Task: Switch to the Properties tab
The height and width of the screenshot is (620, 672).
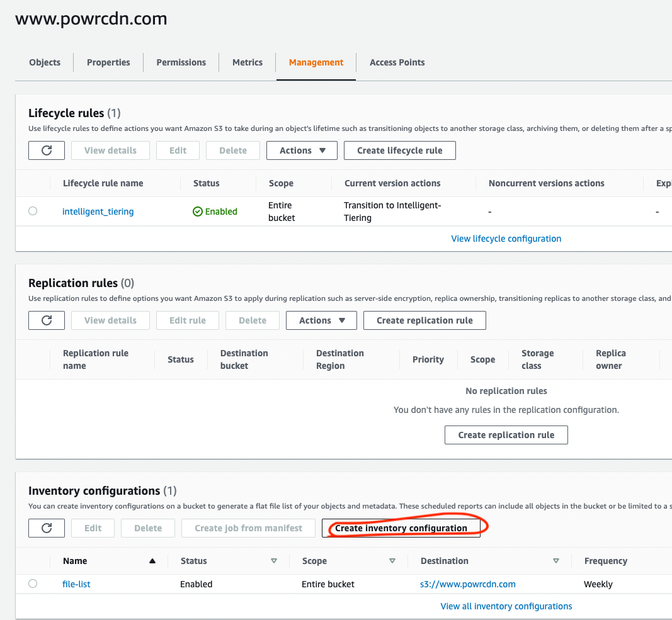Action: tap(108, 62)
